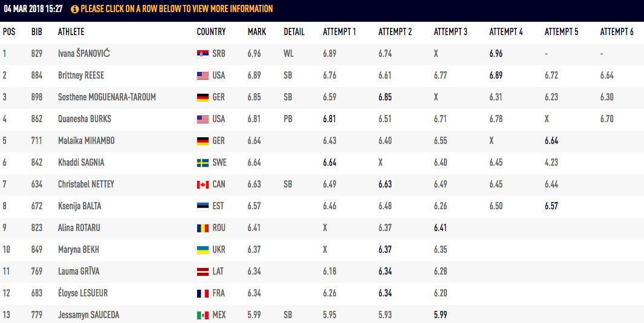Click the POS column header
Screen dimensions: 644x323
(9, 32)
